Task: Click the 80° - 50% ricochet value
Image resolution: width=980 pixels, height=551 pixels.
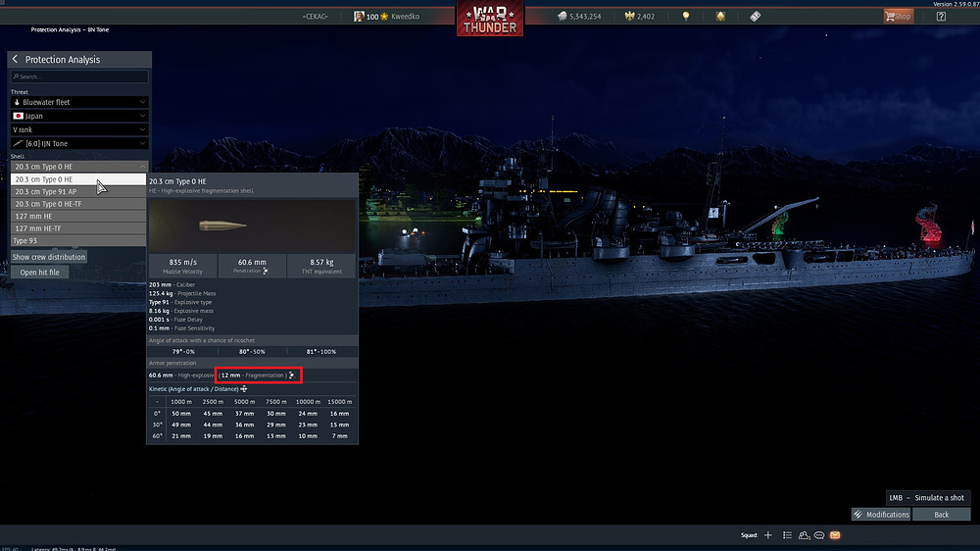Action: coord(252,352)
